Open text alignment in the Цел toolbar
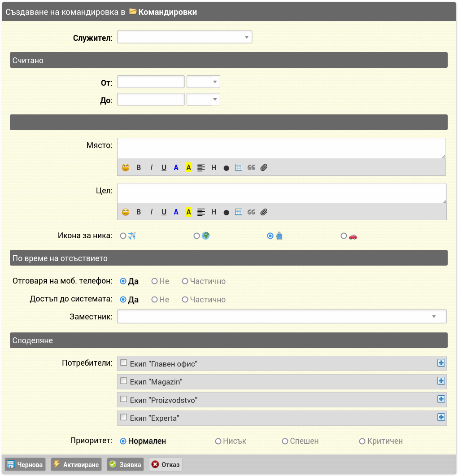Screen dimensions: 458x476 (201, 212)
